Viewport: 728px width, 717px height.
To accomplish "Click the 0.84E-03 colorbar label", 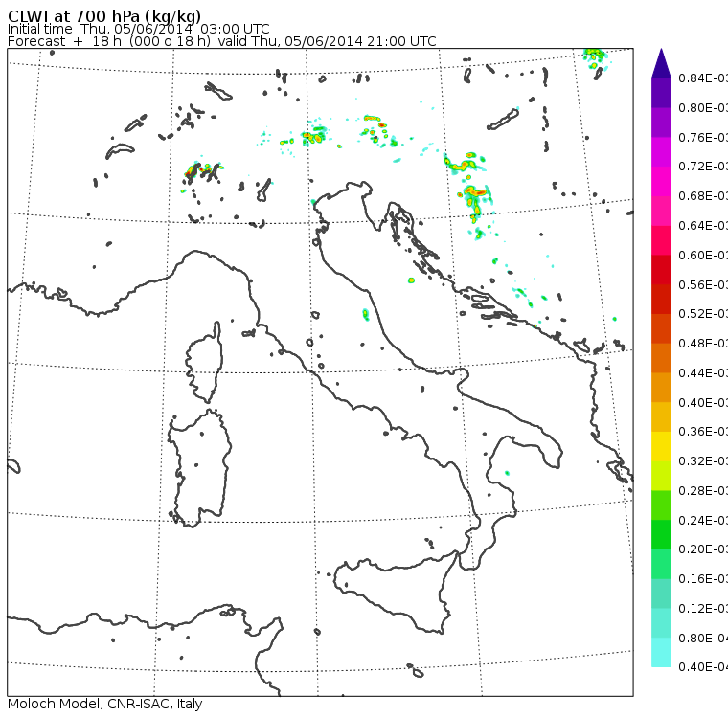I will (703, 78).
